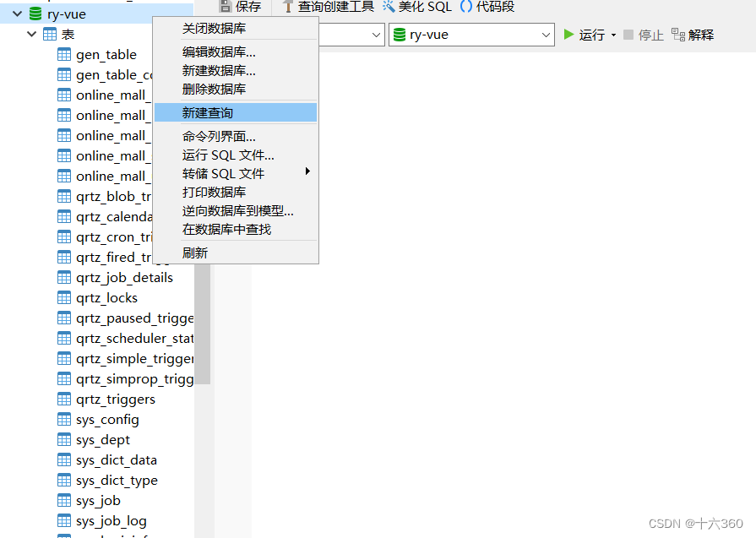Click the ry-vue database icon in toolbar

pyautogui.click(x=400, y=35)
